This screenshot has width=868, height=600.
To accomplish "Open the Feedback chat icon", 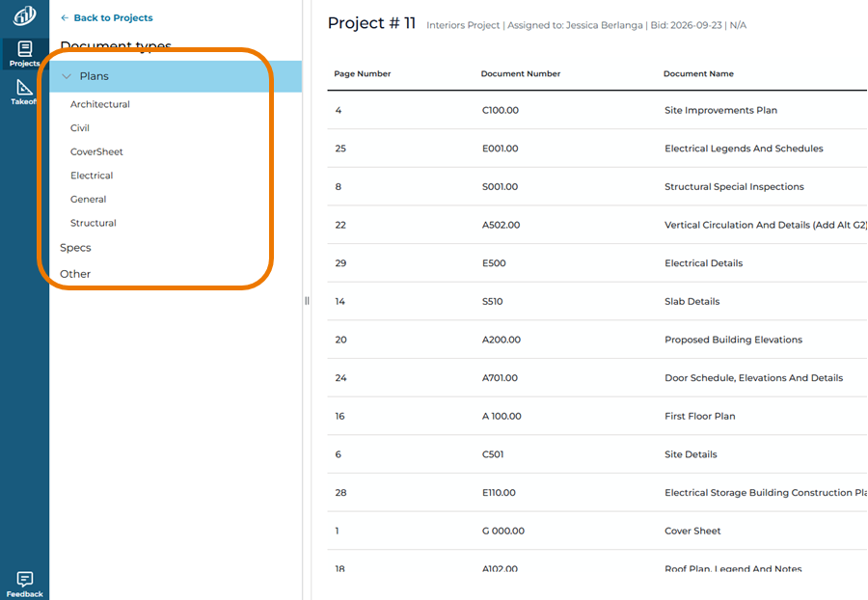I will (24, 584).
